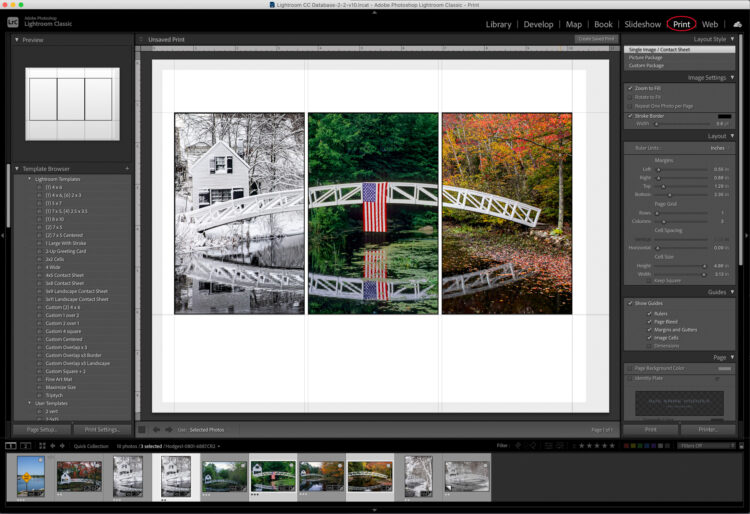The image size is (750, 514).
Task: Collapse the filmstrip bottom arrow
Action: [x=375, y=509]
